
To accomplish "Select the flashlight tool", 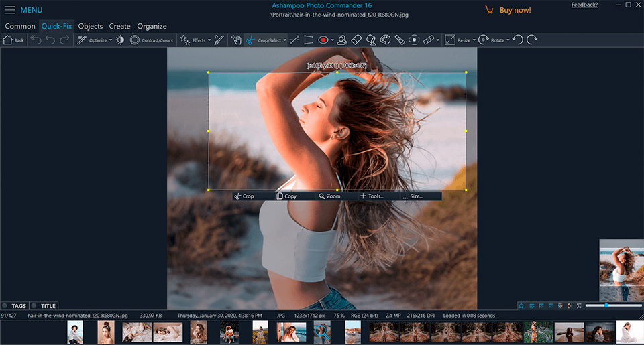I will (400, 40).
